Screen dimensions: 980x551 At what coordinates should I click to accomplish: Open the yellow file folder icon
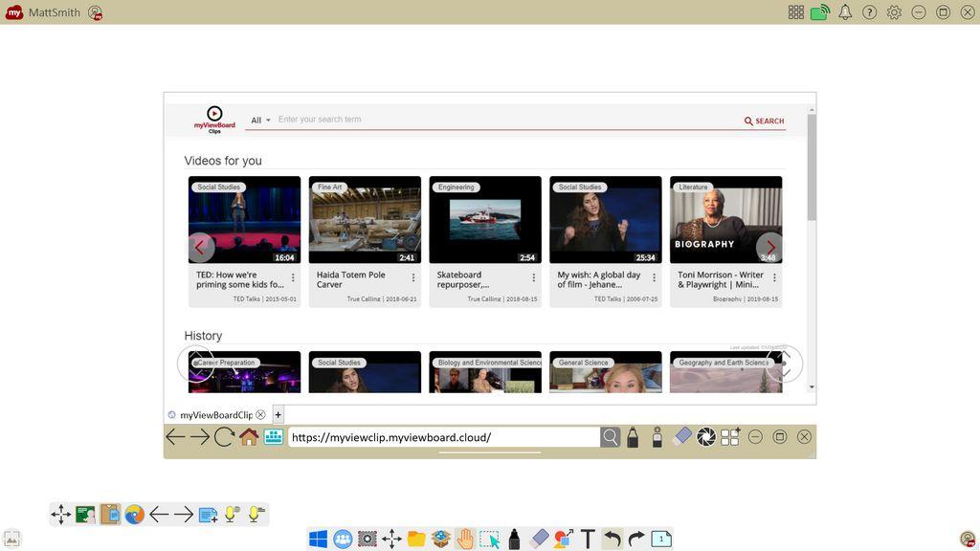(416, 539)
